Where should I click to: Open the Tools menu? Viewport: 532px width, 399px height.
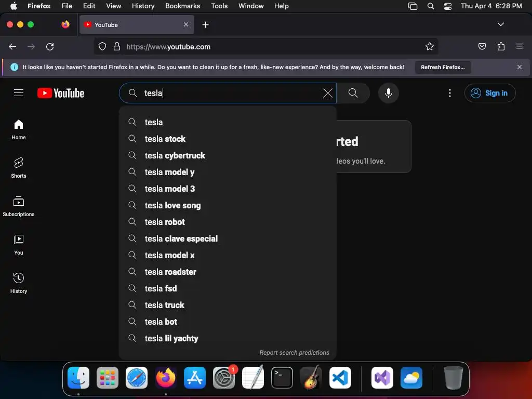tap(219, 6)
